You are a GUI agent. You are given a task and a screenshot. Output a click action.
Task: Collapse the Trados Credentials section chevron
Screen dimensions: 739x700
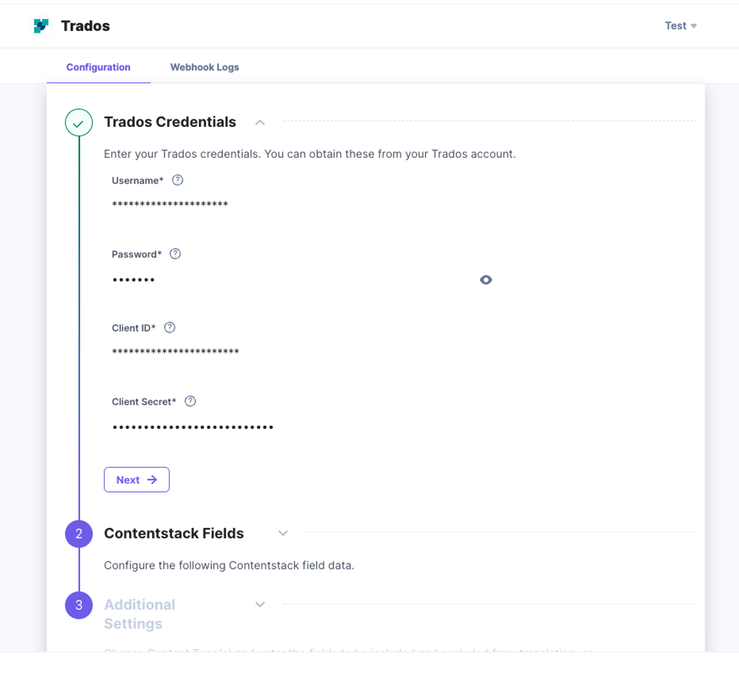(260, 122)
